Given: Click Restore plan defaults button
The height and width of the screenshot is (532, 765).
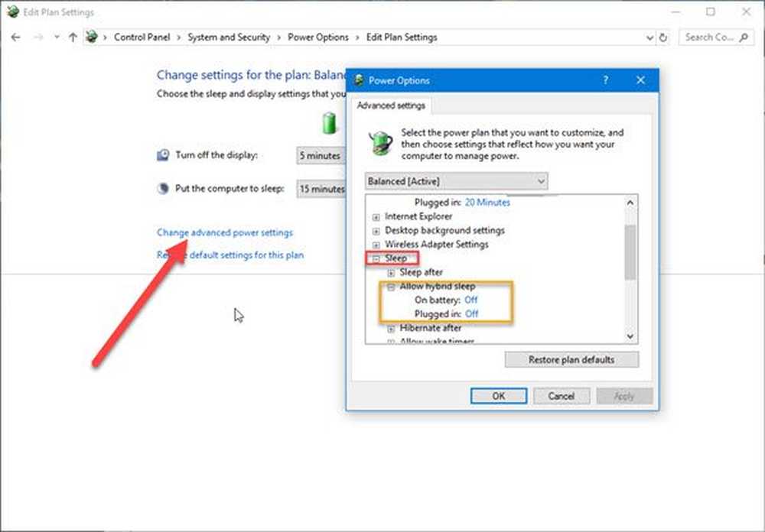Looking at the screenshot, I should pyautogui.click(x=571, y=360).
